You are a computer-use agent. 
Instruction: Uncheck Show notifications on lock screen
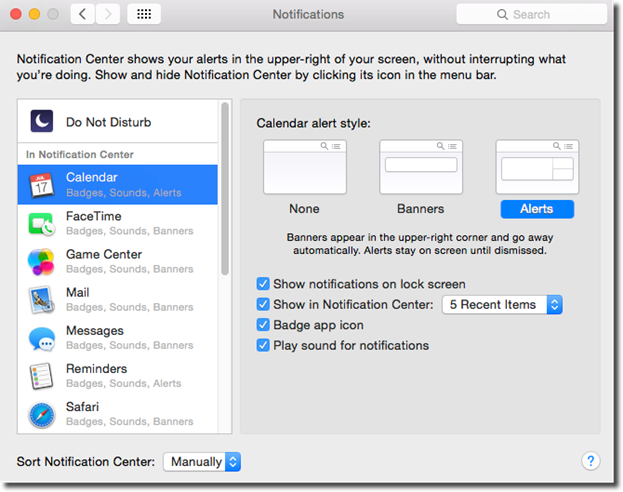[263, 284]
